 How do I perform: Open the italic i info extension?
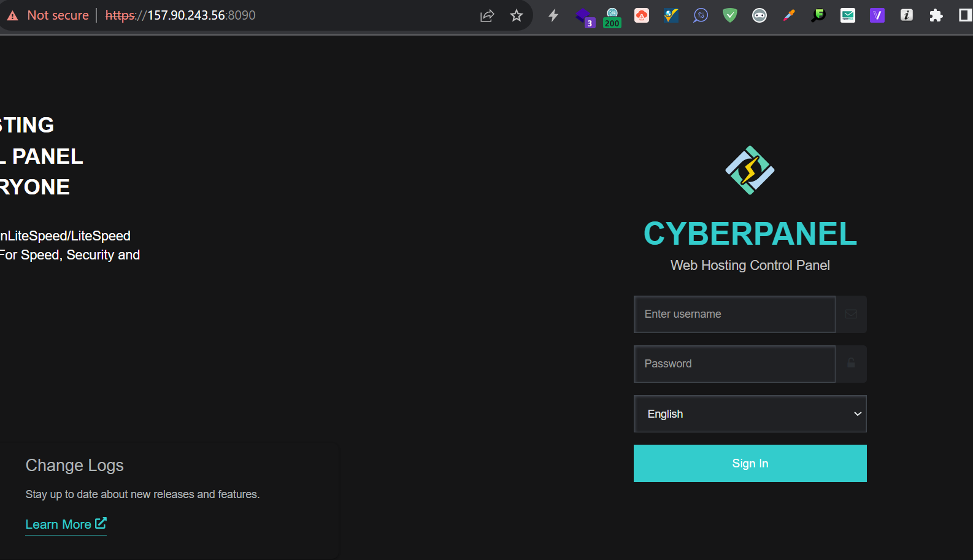coord(907,15)
